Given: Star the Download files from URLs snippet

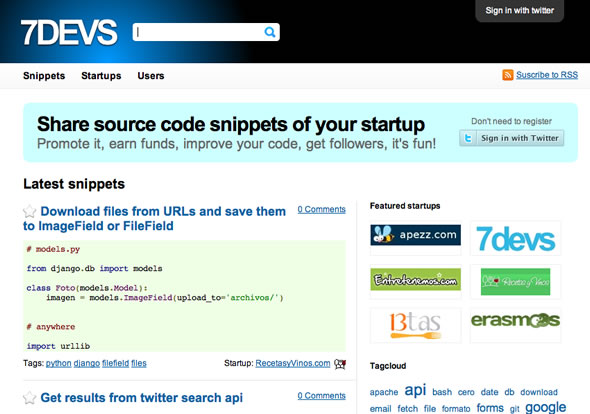Looking at the screenshot, I should [29, 212].
